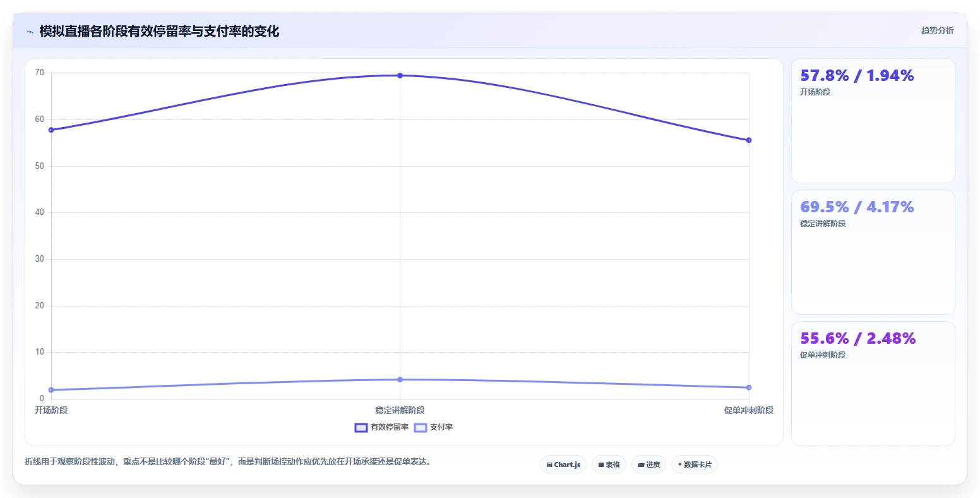This screenshot has width=980, height=498.
Task: Click the lightning icon beside the chart title
Action: [x=30, y=32]
